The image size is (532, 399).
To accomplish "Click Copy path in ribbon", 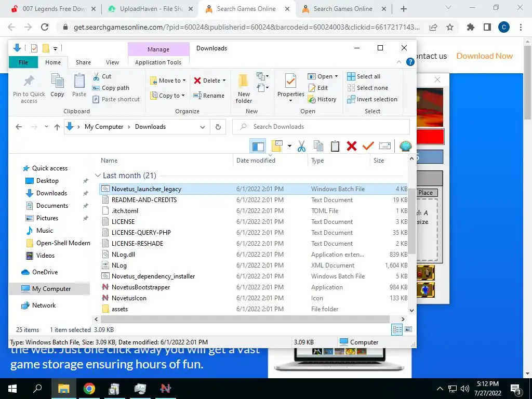I will 111,88.
